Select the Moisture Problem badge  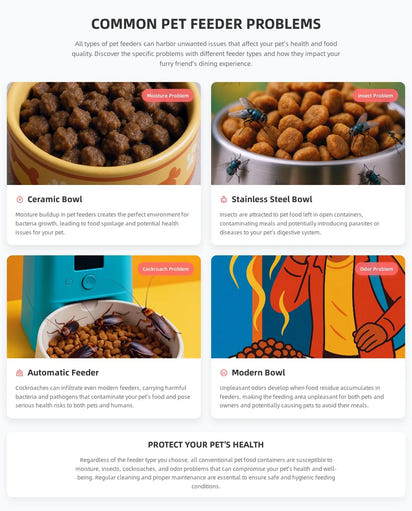click(168, 96)
